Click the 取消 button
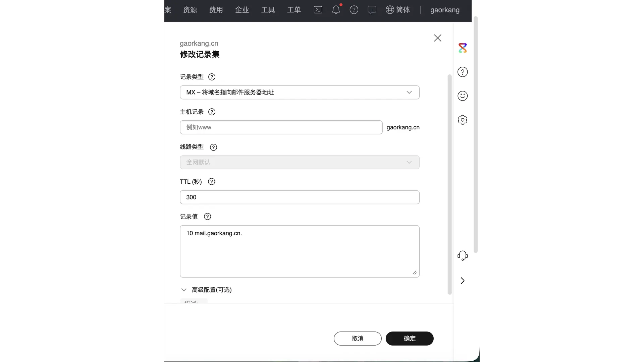The image size is (644, 362). [357, 339]
